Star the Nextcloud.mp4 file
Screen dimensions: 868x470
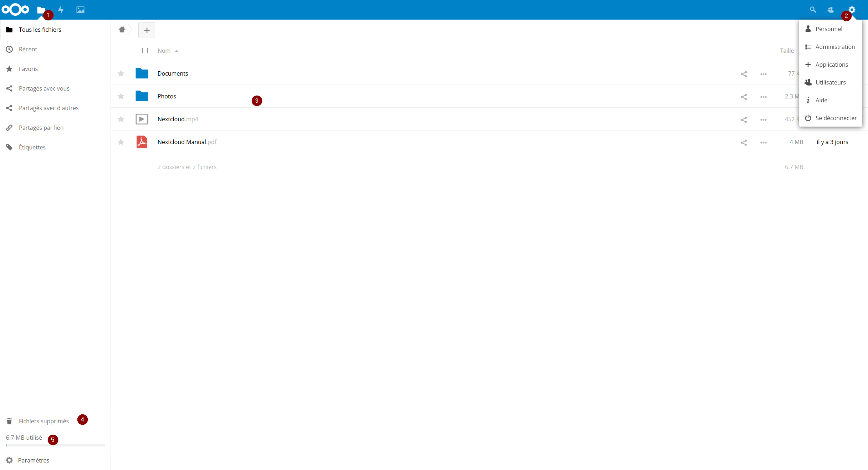pos(121,119)
